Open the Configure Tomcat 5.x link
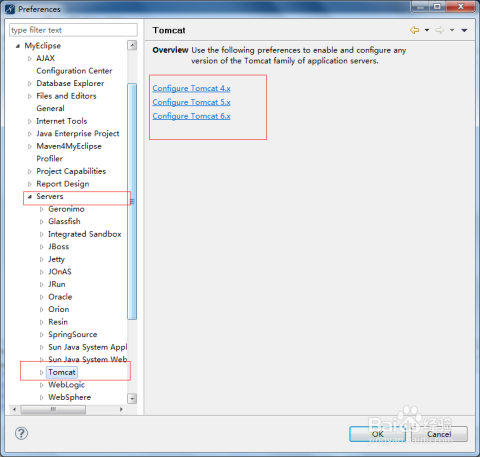 click(x=191, y=102)
